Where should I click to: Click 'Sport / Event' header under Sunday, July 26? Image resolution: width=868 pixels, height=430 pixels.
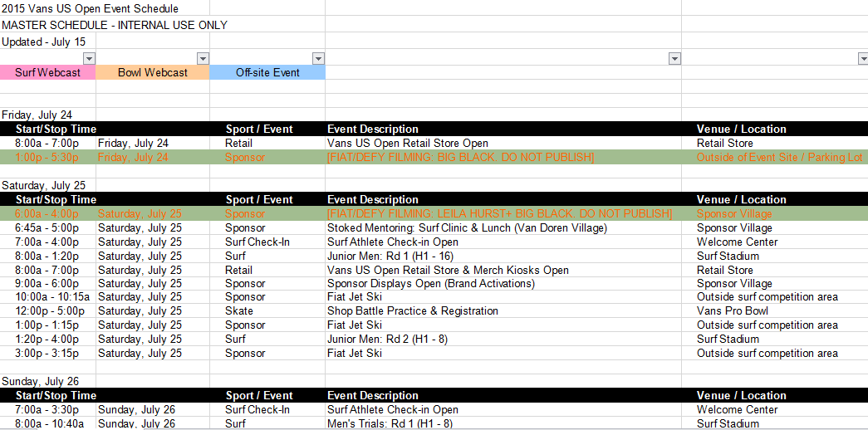(259, 396)
